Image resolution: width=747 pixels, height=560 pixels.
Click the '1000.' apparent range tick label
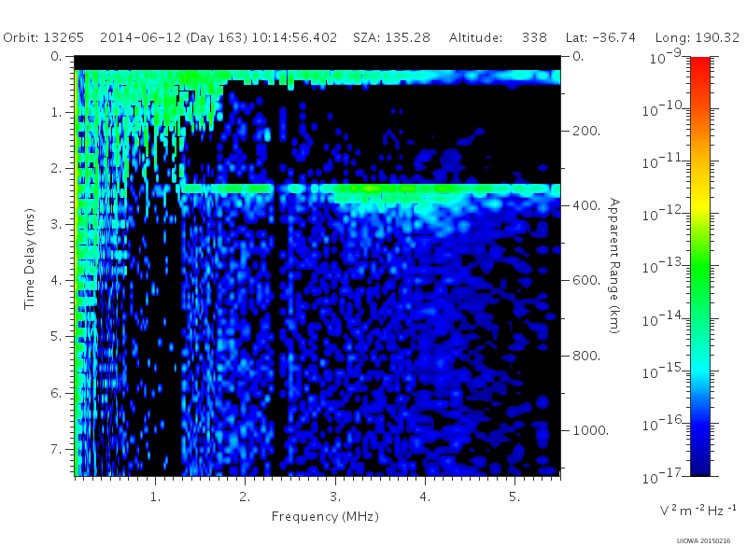point(591,430)
